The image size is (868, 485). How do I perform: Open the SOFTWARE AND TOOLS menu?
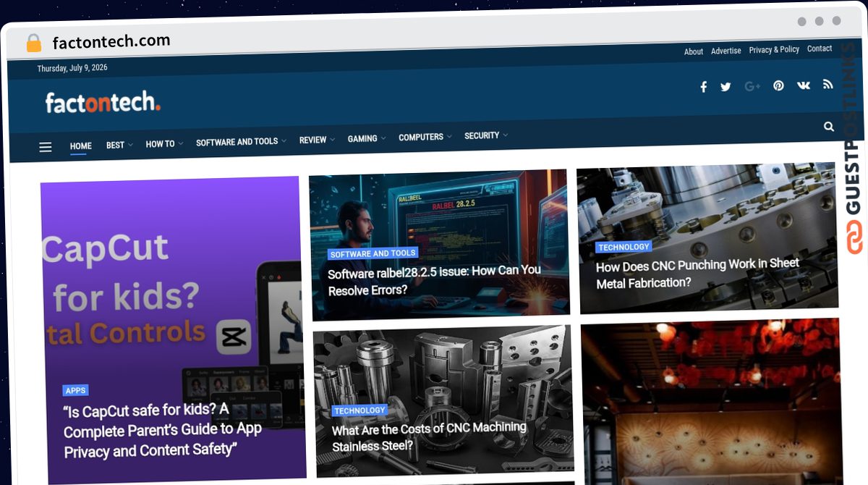pos(237,142)
